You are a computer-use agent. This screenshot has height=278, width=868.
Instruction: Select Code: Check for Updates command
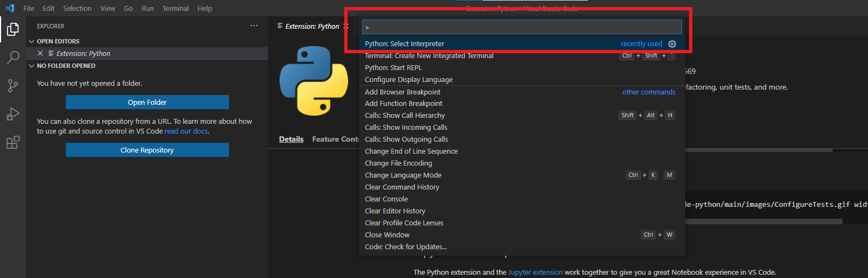[522, 247]
